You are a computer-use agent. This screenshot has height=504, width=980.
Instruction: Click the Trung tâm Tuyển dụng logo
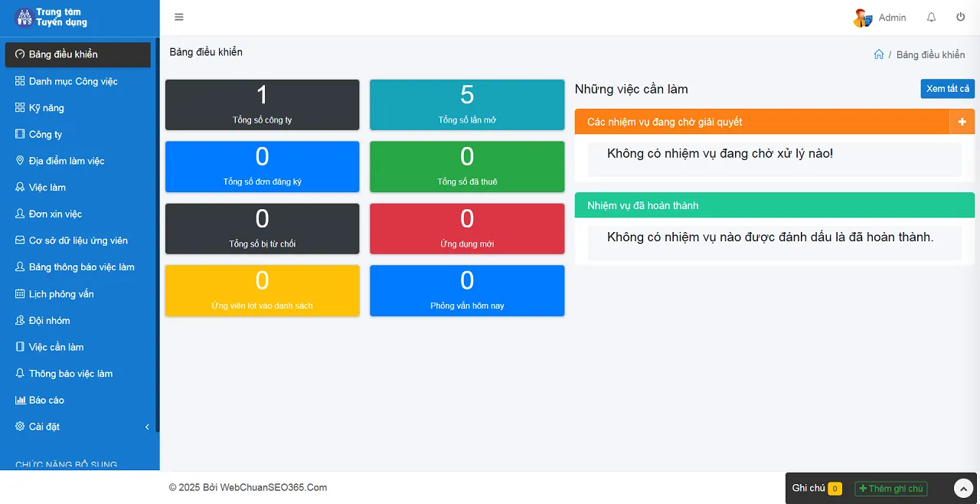[51, 18]
